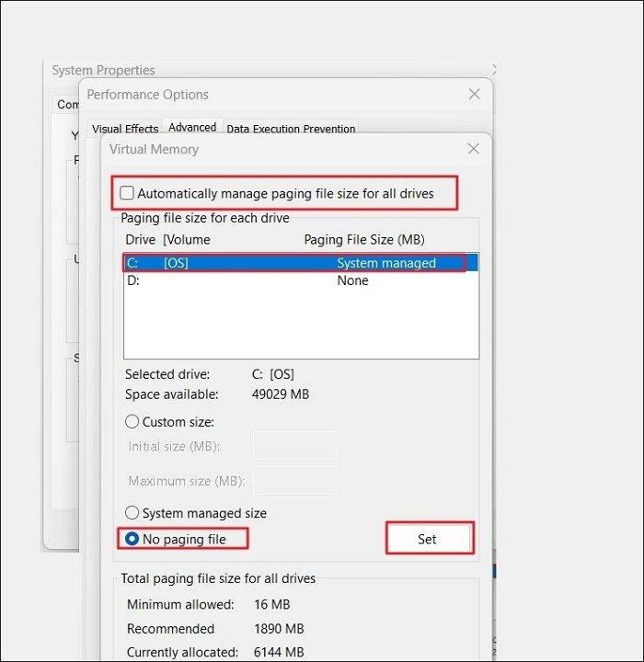
Task: Click empty space in the drive list
Action: (301, 324)
